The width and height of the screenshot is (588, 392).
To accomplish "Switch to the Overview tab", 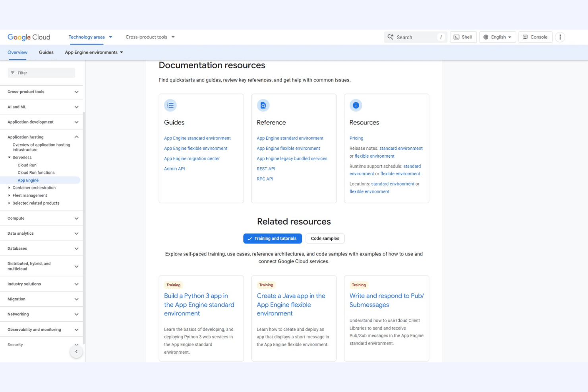I will coord(17,52).
